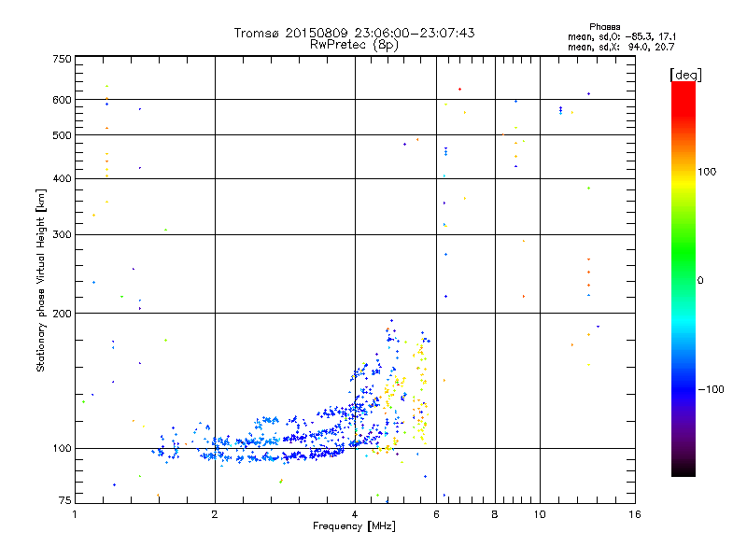Viewport: 747px width, 560px height.
Task: Click the colorbar '100' tick label
Action: pos(707,172)
